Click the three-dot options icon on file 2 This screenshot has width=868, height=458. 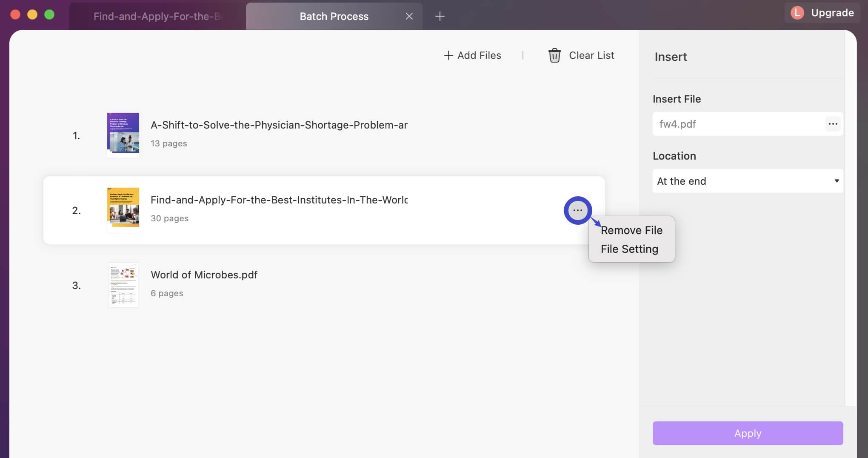click(x=577, y=210)
